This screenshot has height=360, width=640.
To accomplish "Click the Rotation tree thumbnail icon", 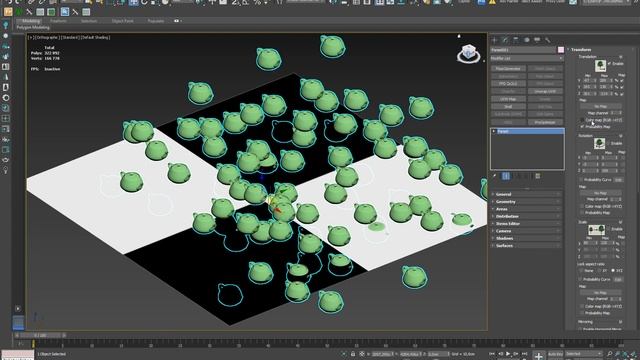I will 599,143.
